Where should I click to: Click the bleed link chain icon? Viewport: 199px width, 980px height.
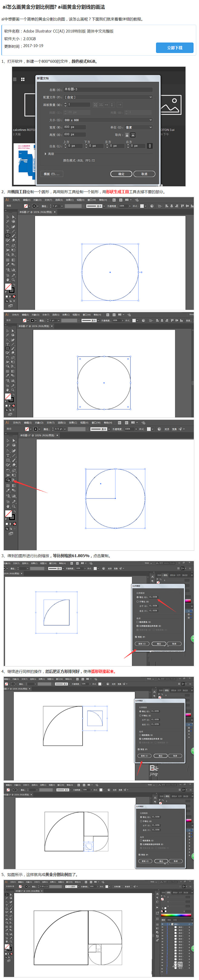[149, 146]
